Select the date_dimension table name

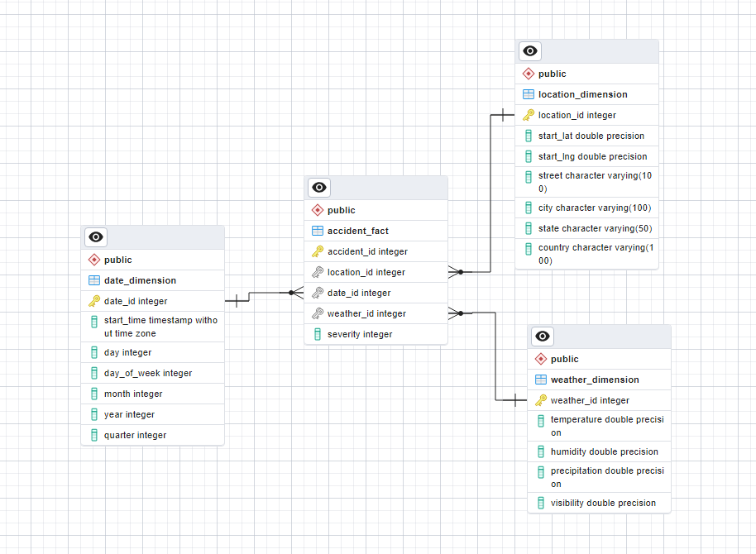(140, 280)
